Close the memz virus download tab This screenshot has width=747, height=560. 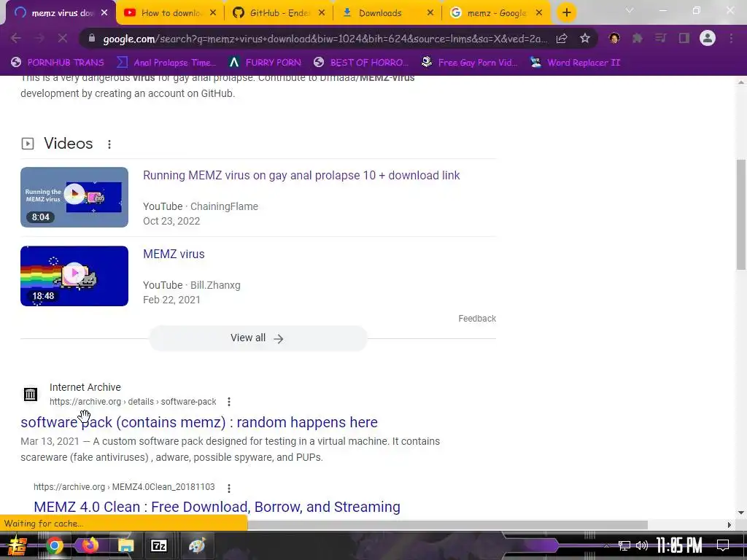tap(104, 13)
